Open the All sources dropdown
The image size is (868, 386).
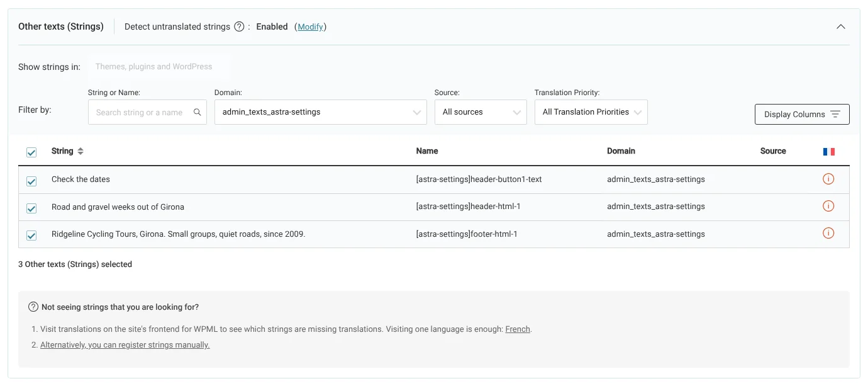(x=481, y=112)
